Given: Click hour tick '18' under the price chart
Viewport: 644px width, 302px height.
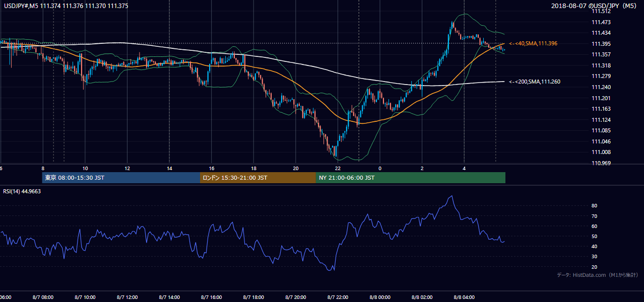Looking at the screenshot, I should click(254, 169).
